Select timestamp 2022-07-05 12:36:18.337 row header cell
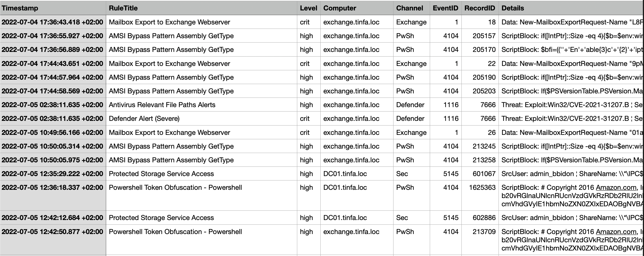 [x=53, y=188]
